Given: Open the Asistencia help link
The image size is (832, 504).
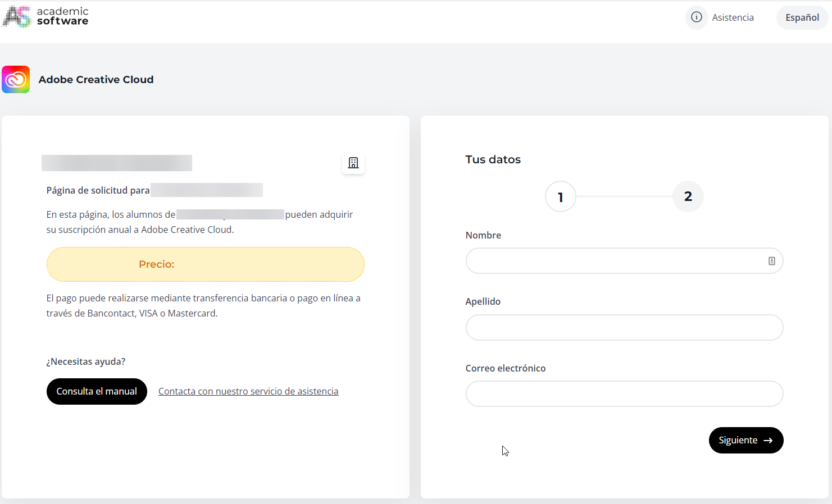Looking at the screenshot, I should click(733, 17).
